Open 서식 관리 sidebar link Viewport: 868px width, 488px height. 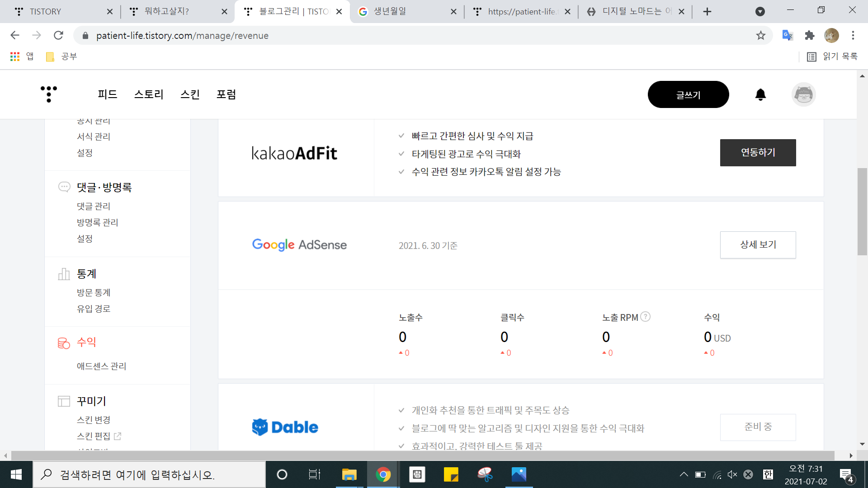[94, 136]
